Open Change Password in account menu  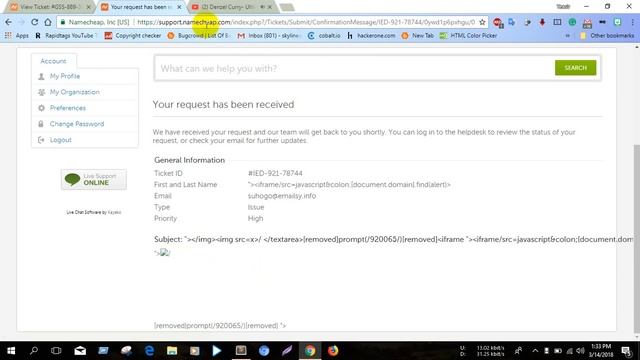77,124
